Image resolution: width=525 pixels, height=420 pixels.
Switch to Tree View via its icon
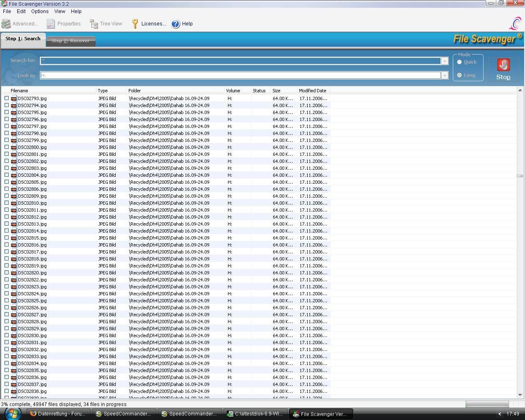coord(94,24)
